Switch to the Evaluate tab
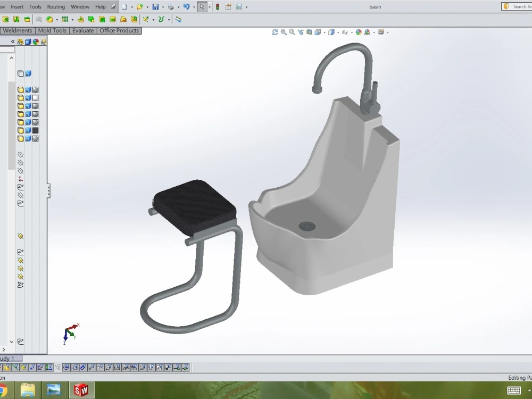The height and width of the screenshot is (399, 532). point(83,30)
